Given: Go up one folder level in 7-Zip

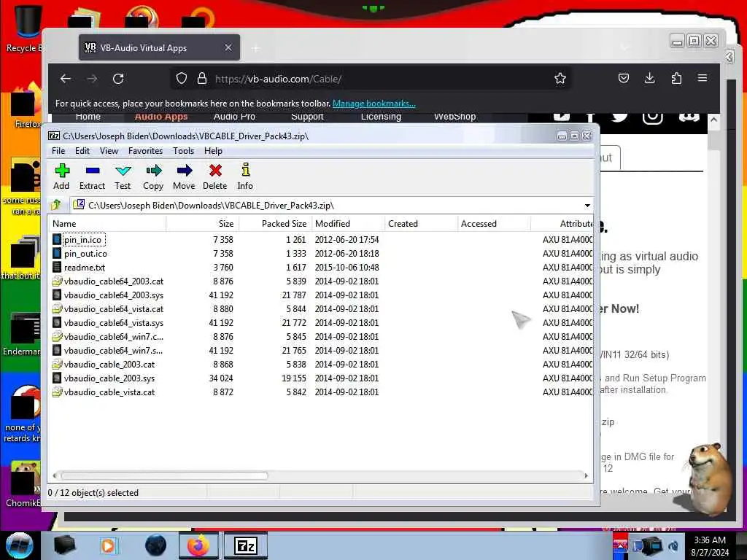Looking at the screenshot, I should point(56,205).
